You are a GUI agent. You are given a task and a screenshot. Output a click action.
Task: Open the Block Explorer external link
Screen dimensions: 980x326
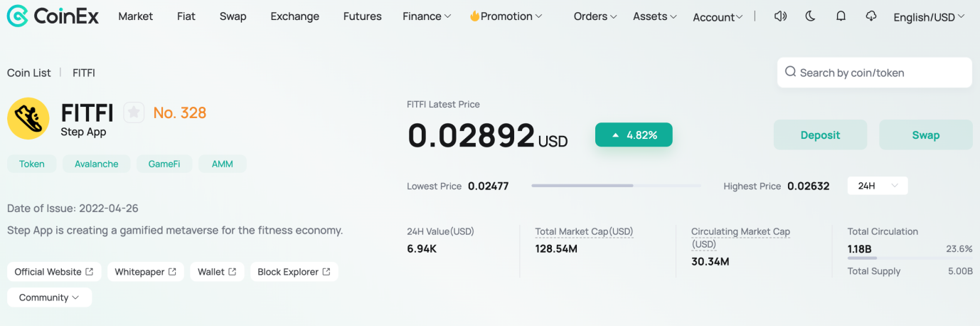point(294,272)
